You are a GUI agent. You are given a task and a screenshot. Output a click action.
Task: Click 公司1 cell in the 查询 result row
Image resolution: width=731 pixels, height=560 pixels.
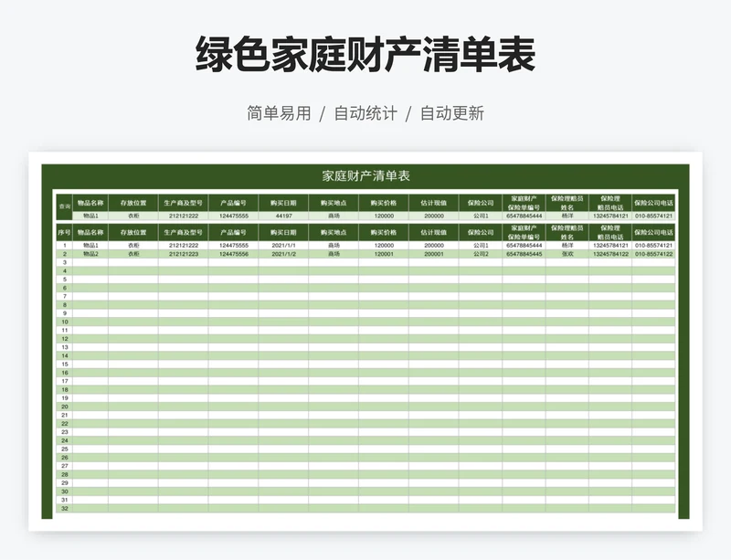(481, 216)
